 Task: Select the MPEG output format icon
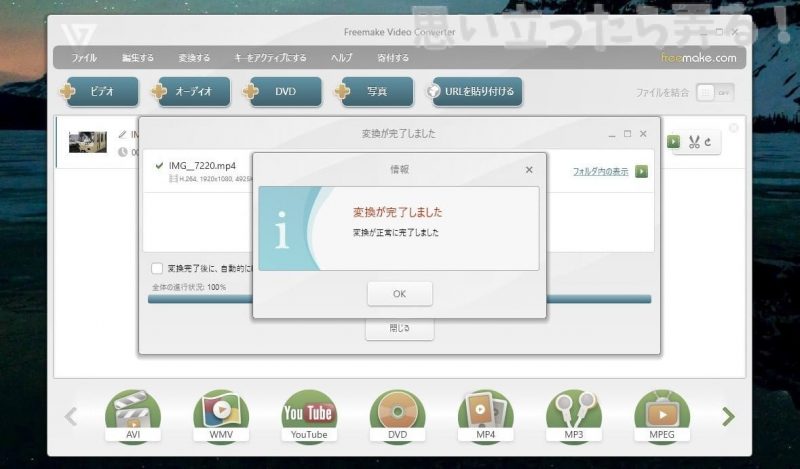tap(662, 416)
